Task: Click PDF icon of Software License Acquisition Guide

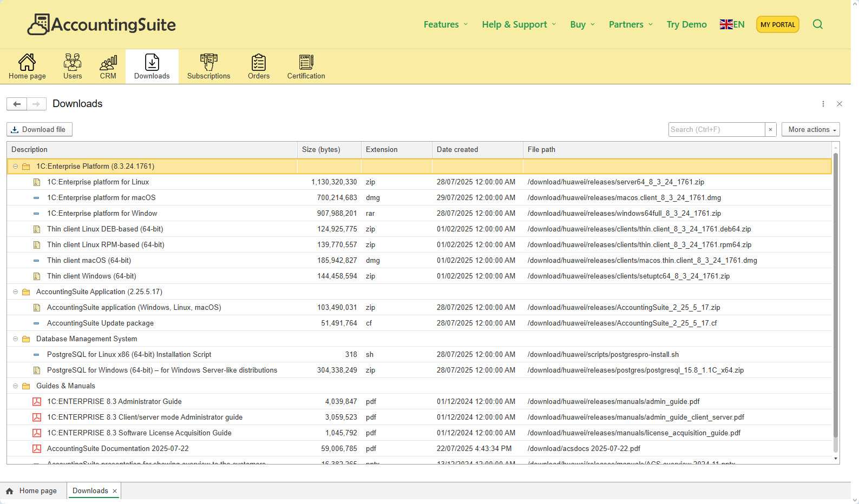Action: tap(37, 433)
